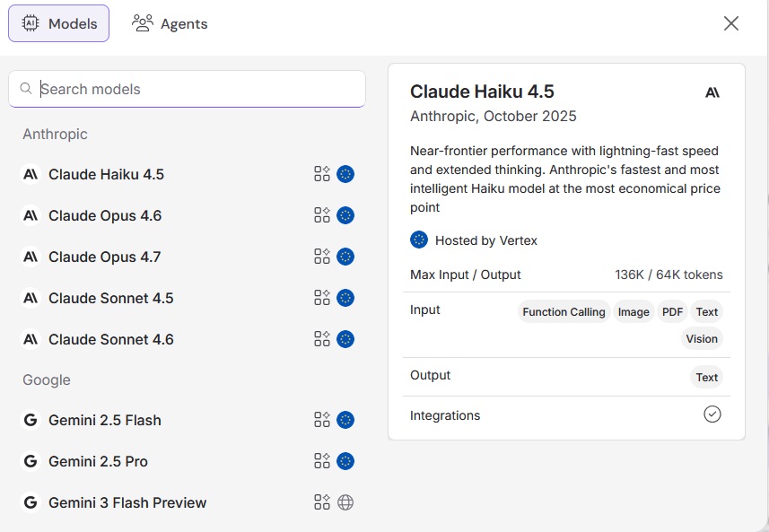Click Google logo beside Gemini 2.5 Flash
Screen dimensions: 769x532
pos(31,420)
